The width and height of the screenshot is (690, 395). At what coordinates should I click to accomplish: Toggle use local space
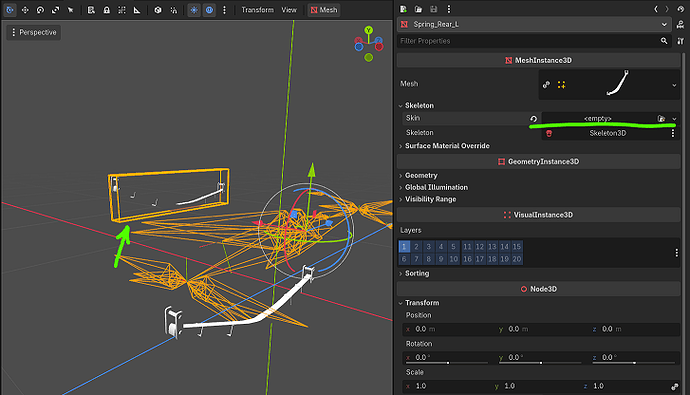click(x=158, y=10)
